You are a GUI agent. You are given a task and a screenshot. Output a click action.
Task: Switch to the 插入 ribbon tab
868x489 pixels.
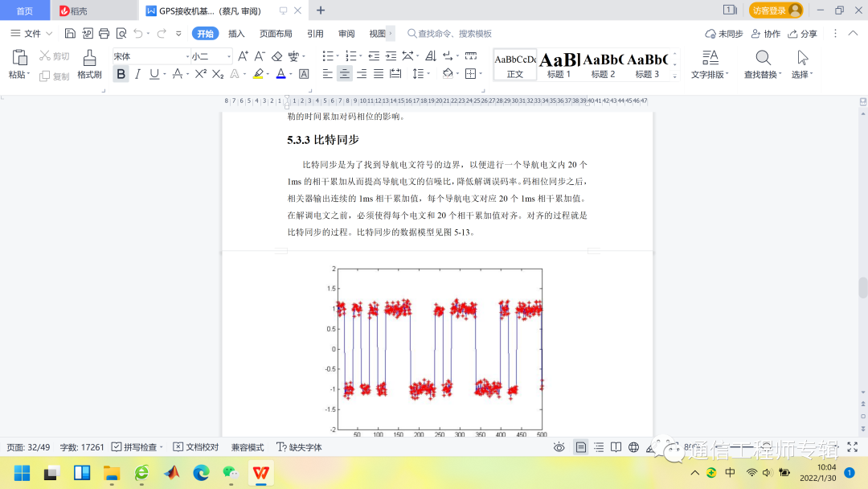coord(236,34)
